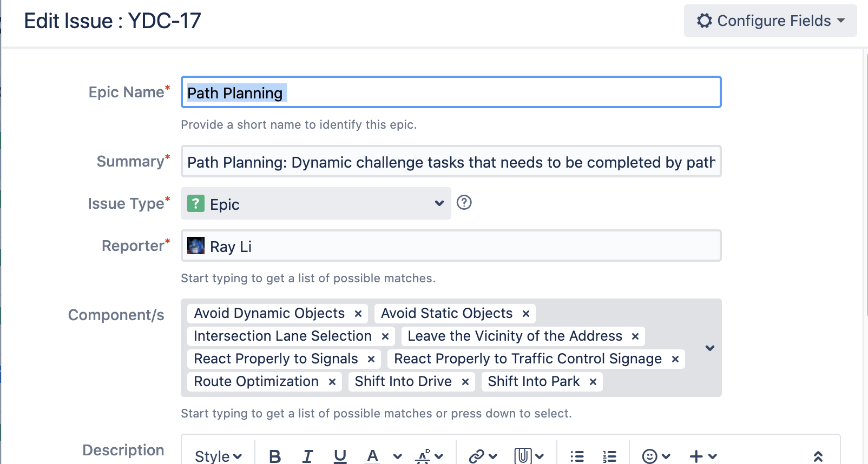
Task: Toggle italic formatting
Action: (307, 456)
